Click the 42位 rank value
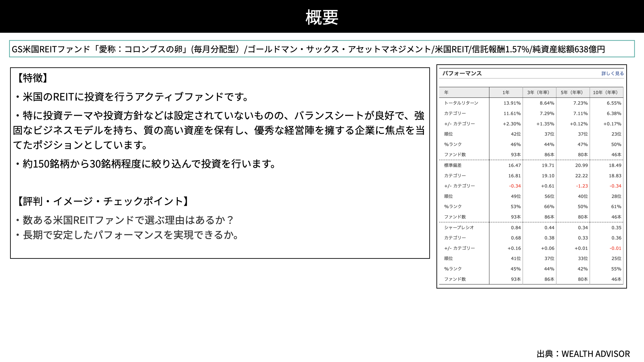Viewport: 644px width, 362px height. tap(516, 134)
